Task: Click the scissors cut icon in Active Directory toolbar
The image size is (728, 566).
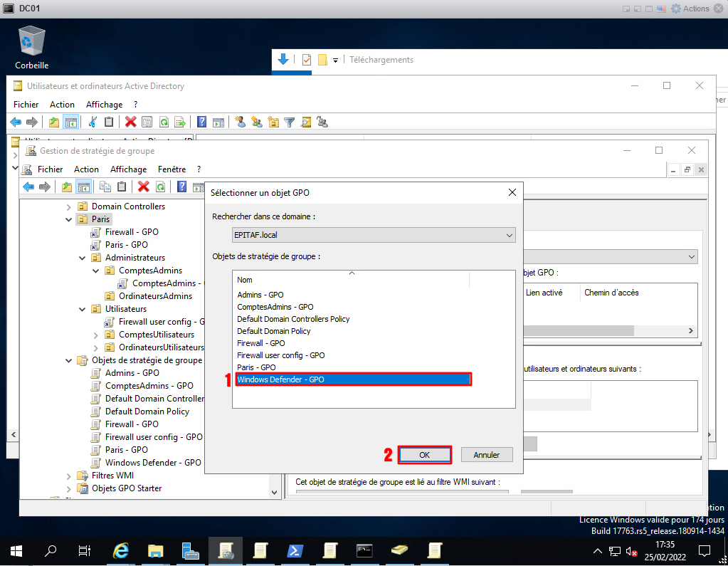Action: pyautogui.click(x=93, y=122)
